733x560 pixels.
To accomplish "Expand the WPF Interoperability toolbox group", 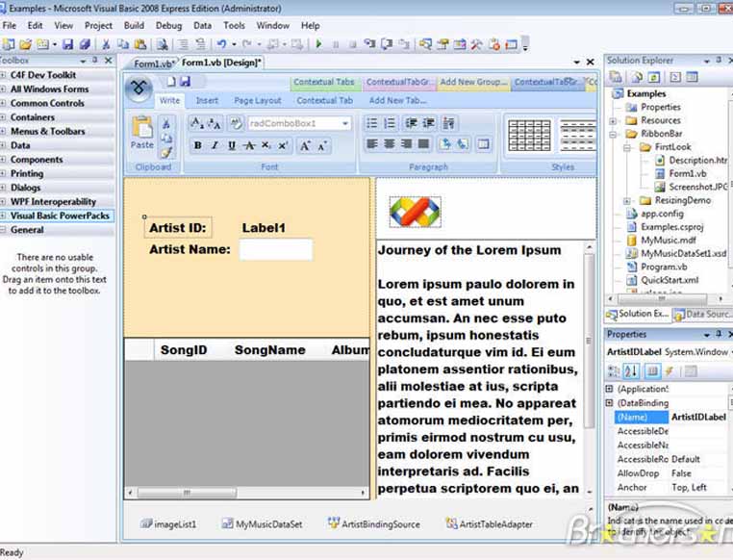I will [3, 202].
